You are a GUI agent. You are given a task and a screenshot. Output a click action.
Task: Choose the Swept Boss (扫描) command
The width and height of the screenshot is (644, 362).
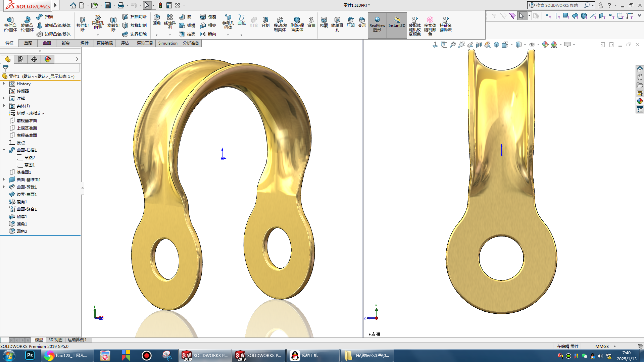coord(45,16)
